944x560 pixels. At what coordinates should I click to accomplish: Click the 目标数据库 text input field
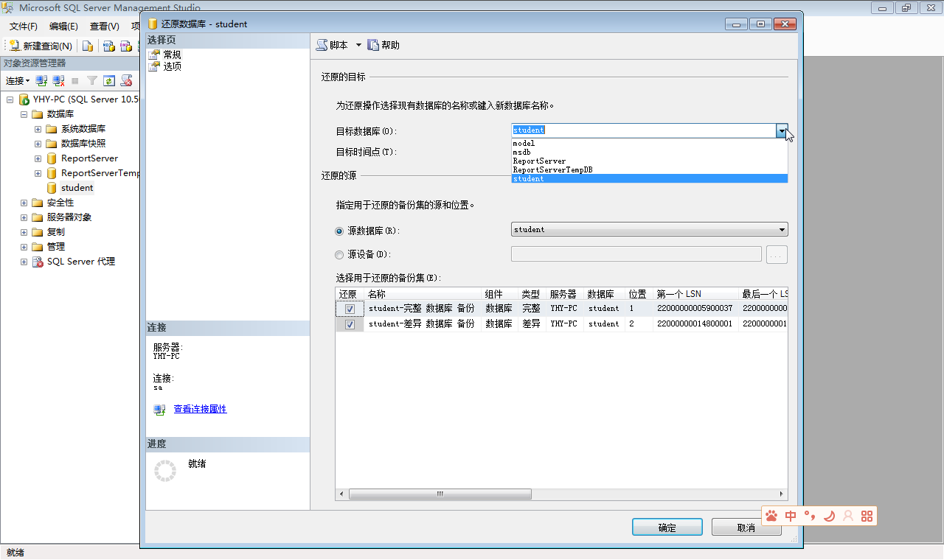point(644,130)
